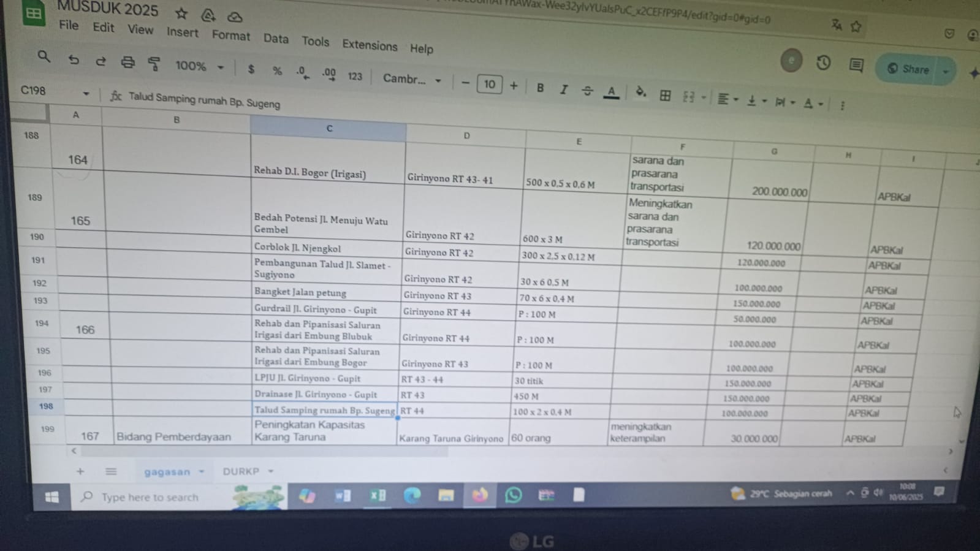Viewport: 980px width, 551px height.
Task: Click the Print icon
Action: click(127, 62)
